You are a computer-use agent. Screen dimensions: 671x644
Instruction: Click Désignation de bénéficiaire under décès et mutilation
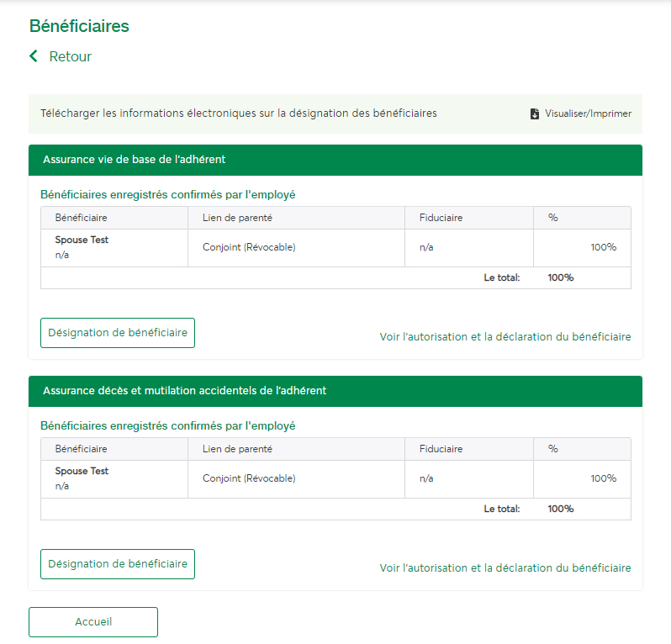tap(118, 564)
